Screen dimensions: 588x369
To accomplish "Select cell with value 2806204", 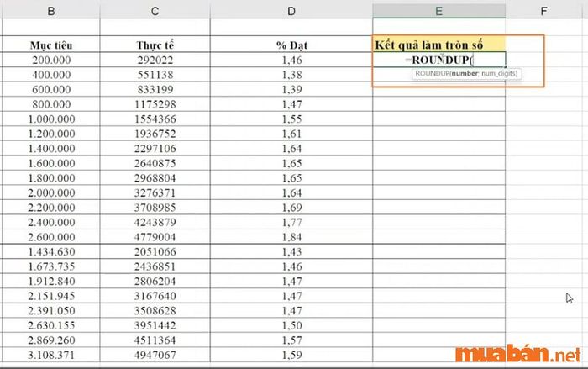I will tap(155, 281).
